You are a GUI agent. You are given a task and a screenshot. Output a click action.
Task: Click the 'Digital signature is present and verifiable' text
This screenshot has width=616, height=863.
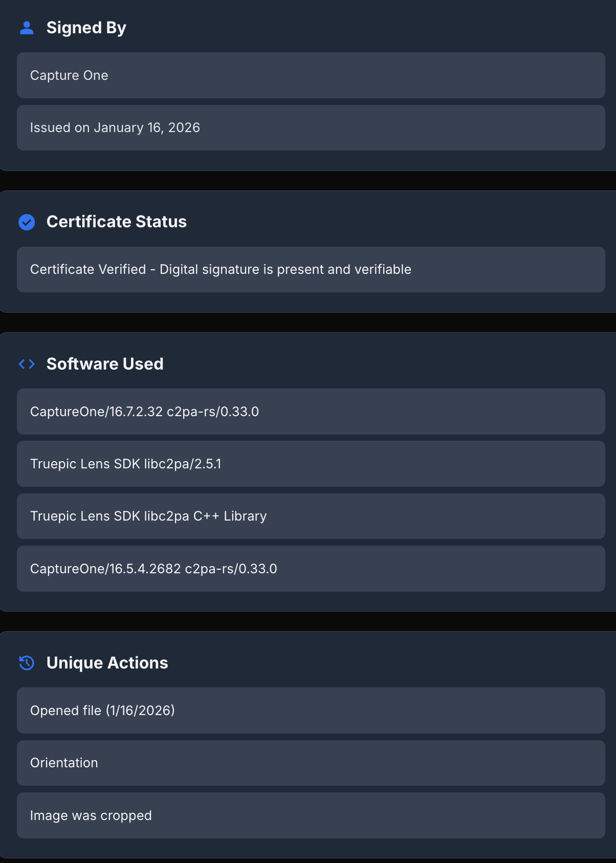pos(285,269)
